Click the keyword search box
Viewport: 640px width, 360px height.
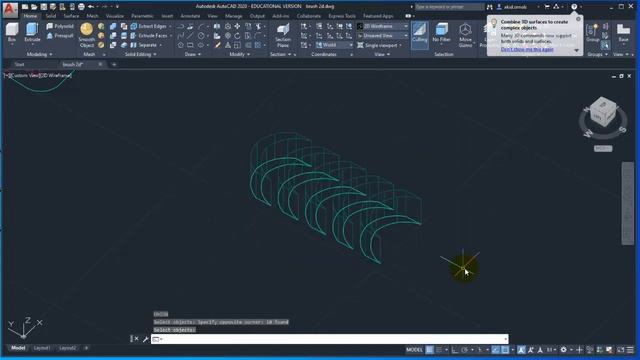[x=449, y=7]
